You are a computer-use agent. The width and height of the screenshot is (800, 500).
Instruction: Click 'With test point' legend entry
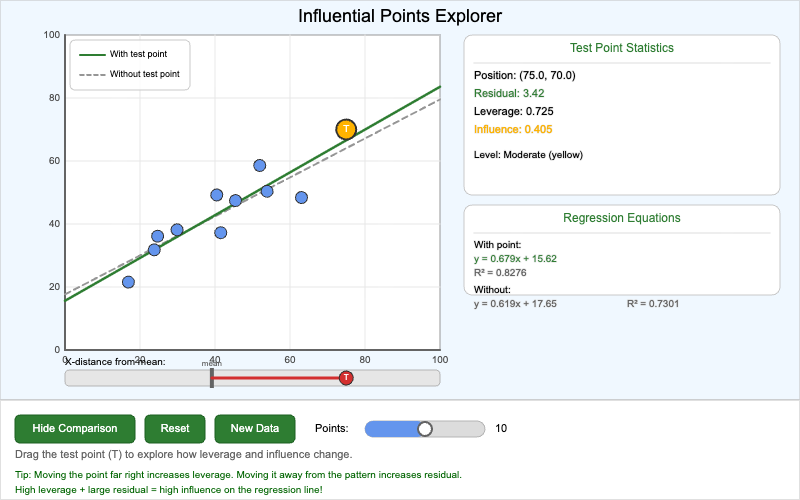click(x=123, y=54)
